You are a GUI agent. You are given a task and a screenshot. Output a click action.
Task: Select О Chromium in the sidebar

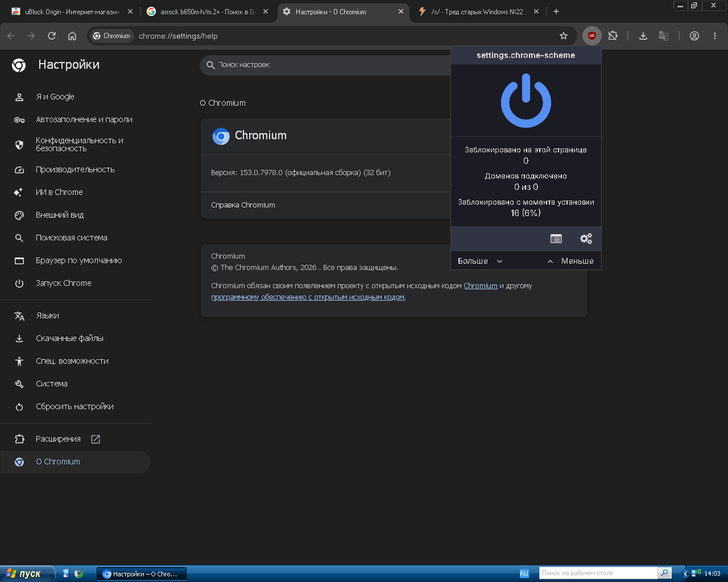click(75, 462)
